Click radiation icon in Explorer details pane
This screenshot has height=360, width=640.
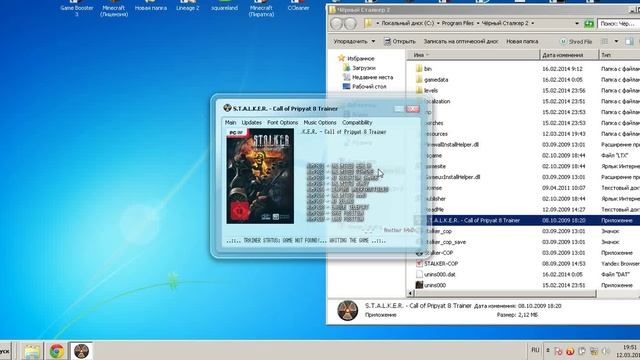point(348,311)
